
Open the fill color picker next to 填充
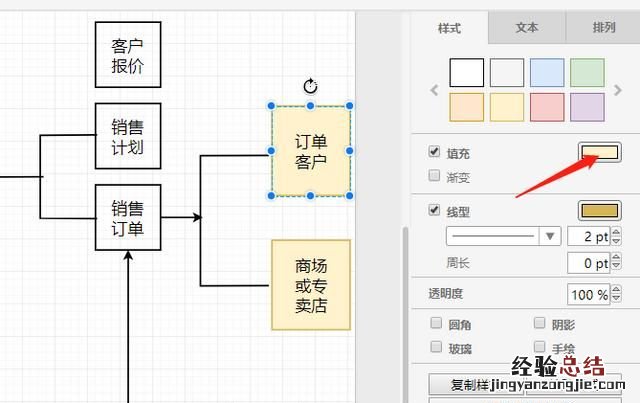600,153
